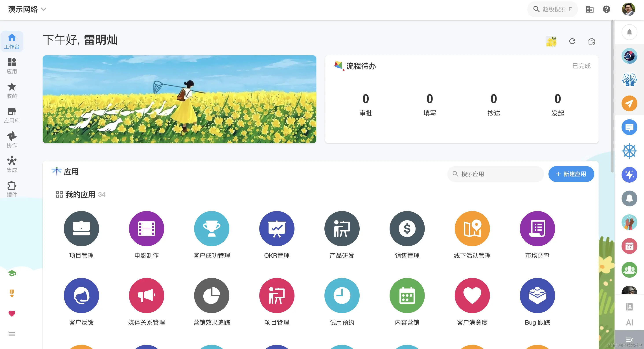Image resolution: width=644 pixels, height=349 pixels.
Task: Go to 收藏 favorites in sidebar
Action: coord(12,90)
